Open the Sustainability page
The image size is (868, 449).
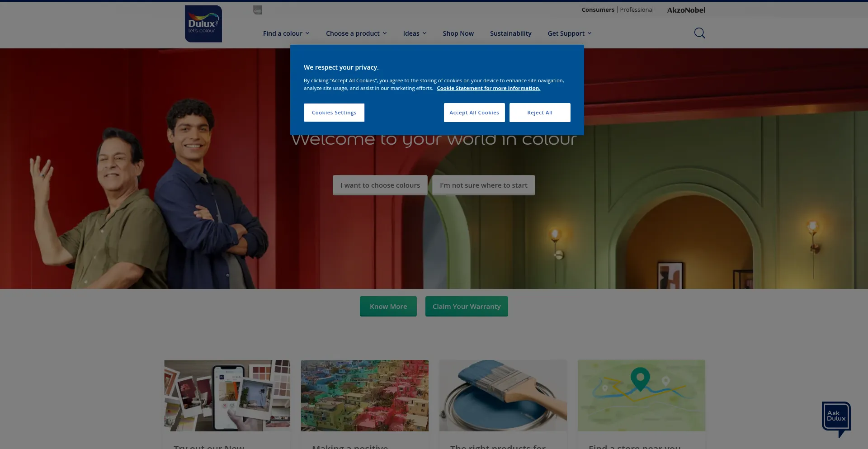coord(510,33)
